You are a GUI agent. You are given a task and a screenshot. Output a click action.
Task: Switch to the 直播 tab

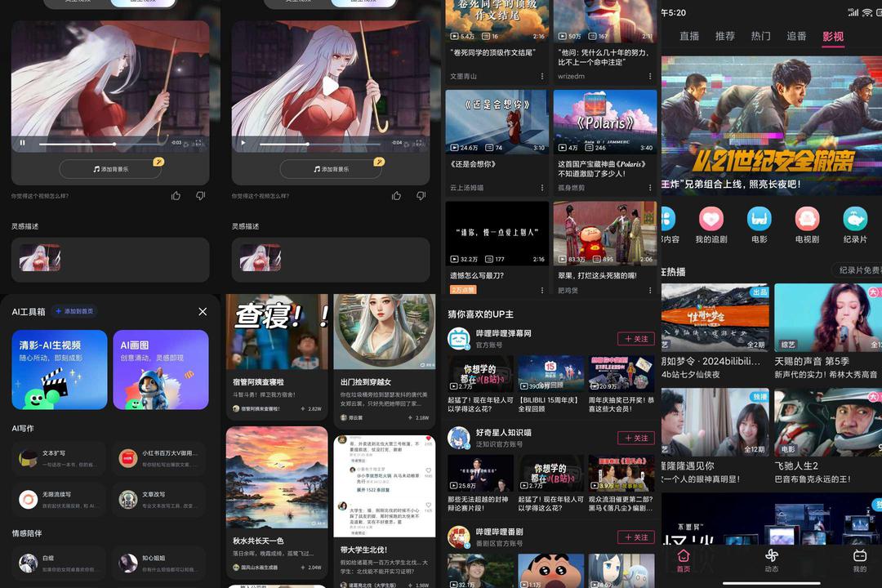pyautogui.click(x=689, y=37)
